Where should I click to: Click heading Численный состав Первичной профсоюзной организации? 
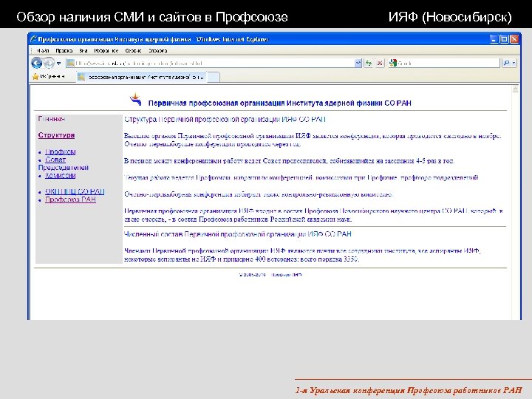coord(237,234)
